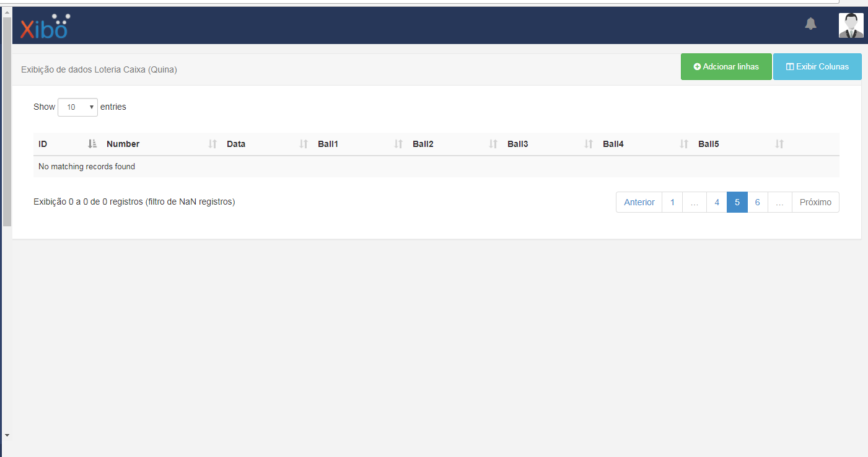The image size is (868, 457).
Task: Open the notifications bell icon
Action: coord(810,24)
